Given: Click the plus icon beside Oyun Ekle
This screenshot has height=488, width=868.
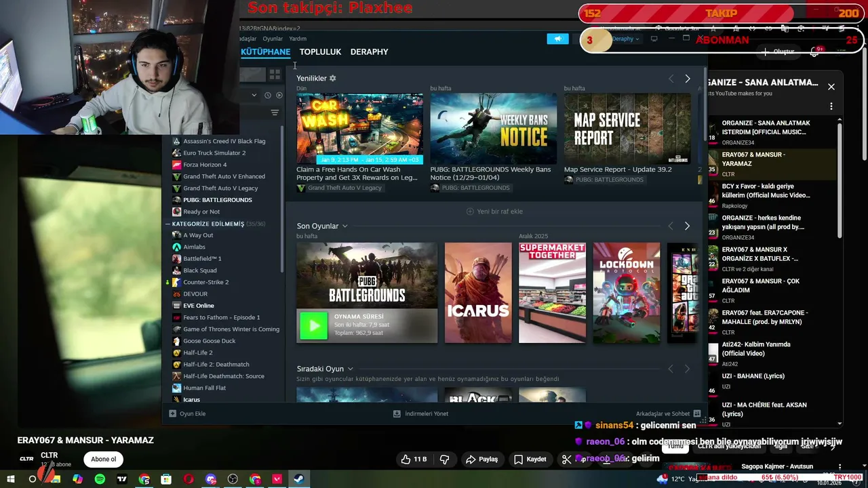Looking at the screenshot, I should 172,413.
